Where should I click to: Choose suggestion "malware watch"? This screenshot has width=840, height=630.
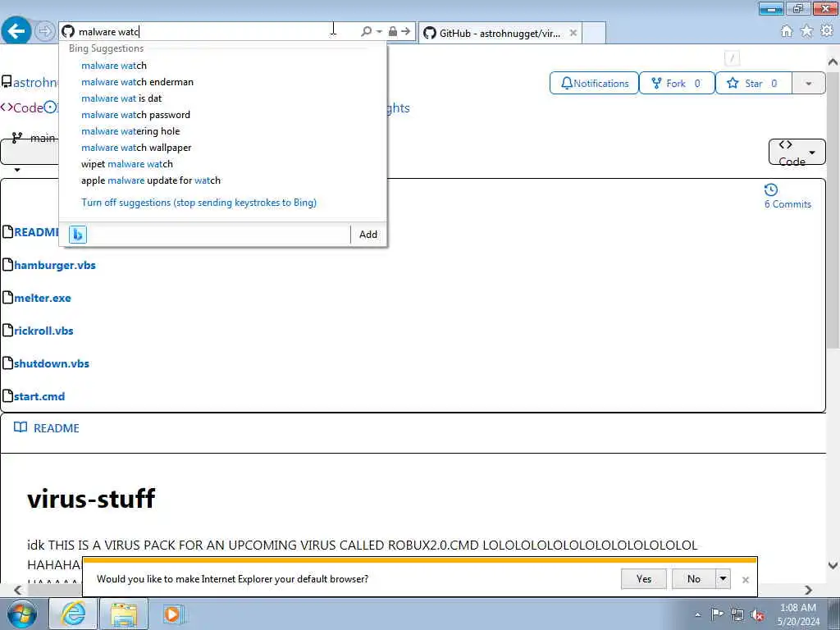pos(114,66)
